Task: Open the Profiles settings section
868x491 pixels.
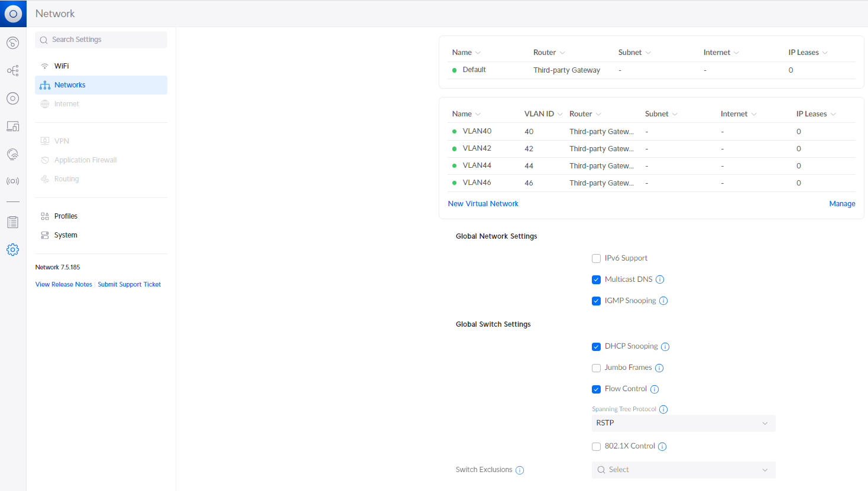Action: click(x=101, y=216)
